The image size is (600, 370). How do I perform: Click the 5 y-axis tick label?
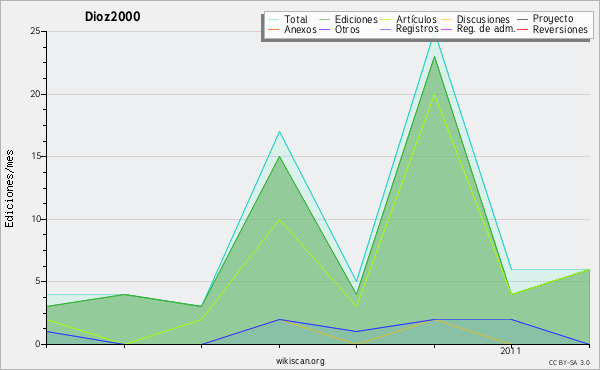click(x=38, y=281)
